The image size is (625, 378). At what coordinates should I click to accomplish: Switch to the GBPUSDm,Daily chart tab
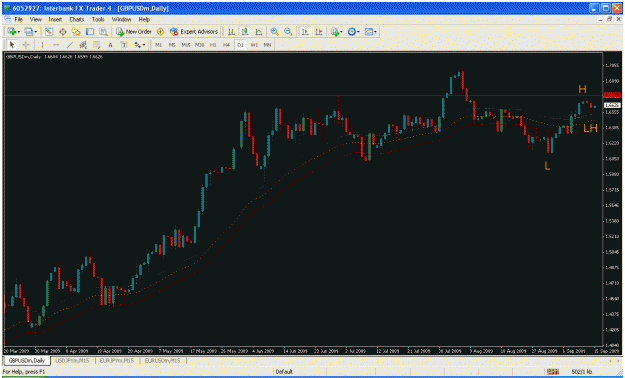27,360
